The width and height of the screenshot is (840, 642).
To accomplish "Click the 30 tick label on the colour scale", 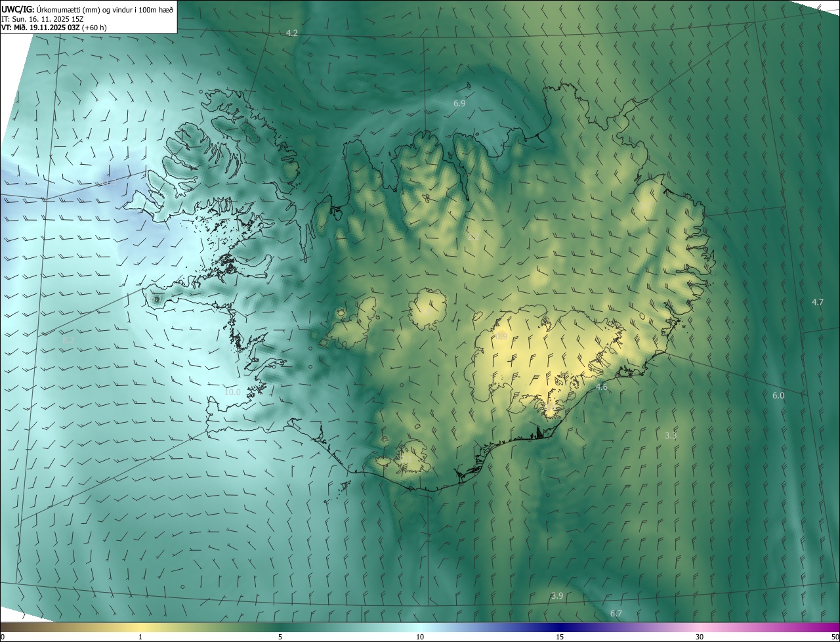I will pos(700,637).
